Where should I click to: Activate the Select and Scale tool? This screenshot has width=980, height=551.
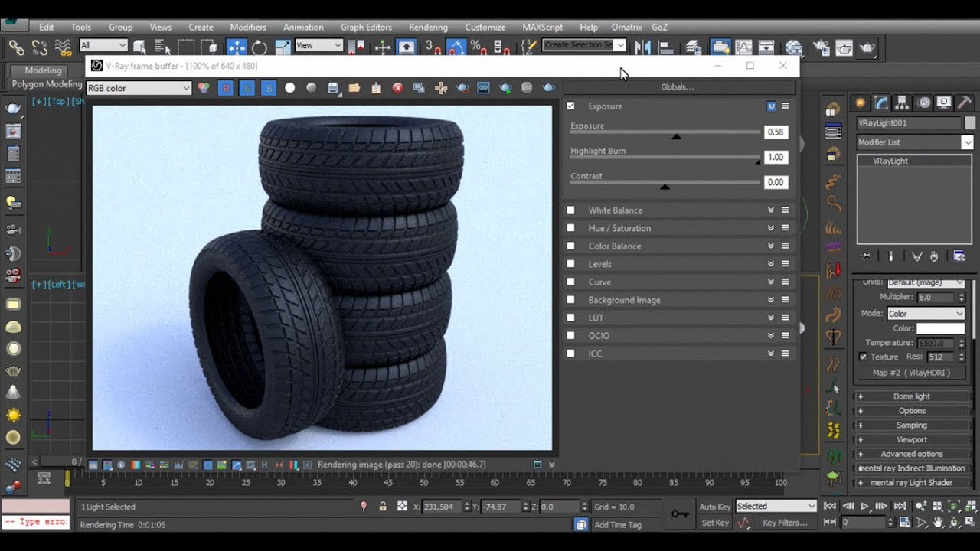283,47
